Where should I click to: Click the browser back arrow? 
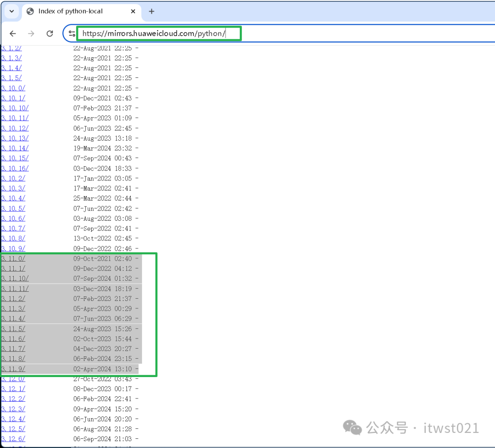coord(13,33)
